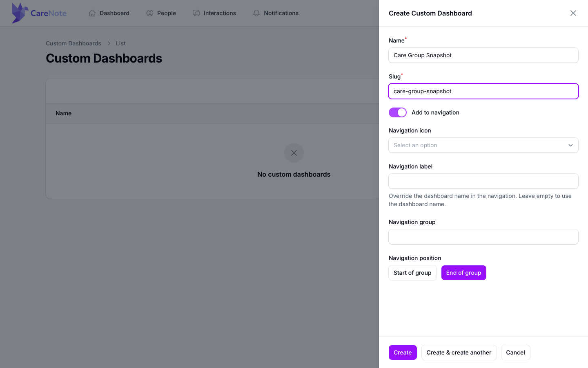Click the 'Create Custom Dashboard' panel title
The width and height of the screenshot is (588, 368).
[430, 13]
